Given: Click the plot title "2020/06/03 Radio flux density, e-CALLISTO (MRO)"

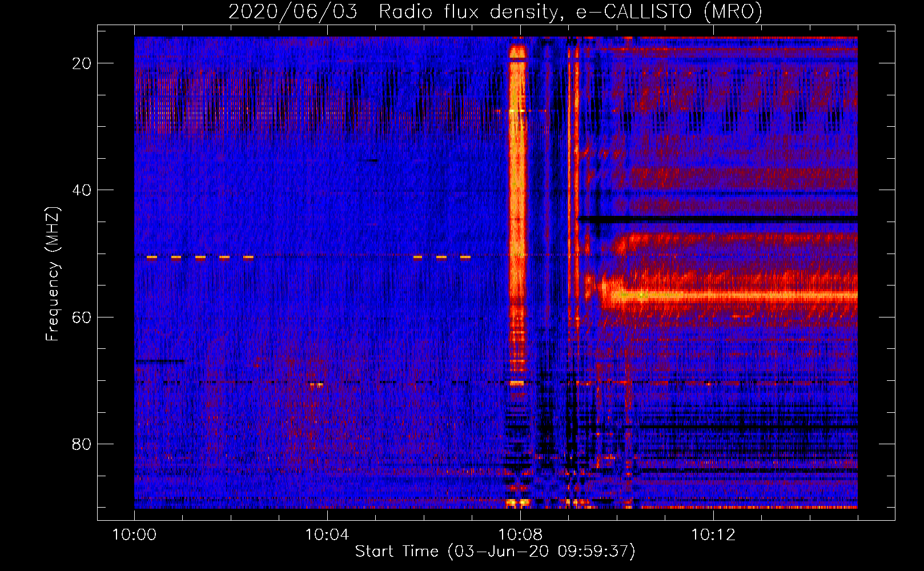Looking at the screenshot, I should [495, 11].
